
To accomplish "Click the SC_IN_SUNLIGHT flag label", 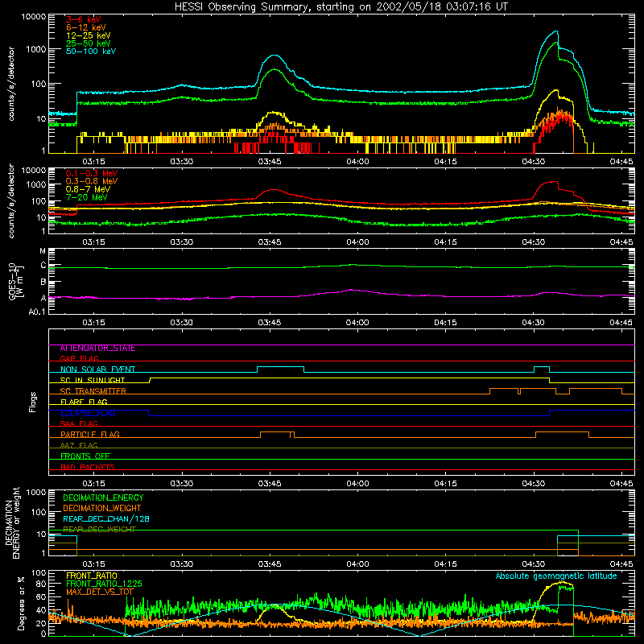I will click(93, 380).
